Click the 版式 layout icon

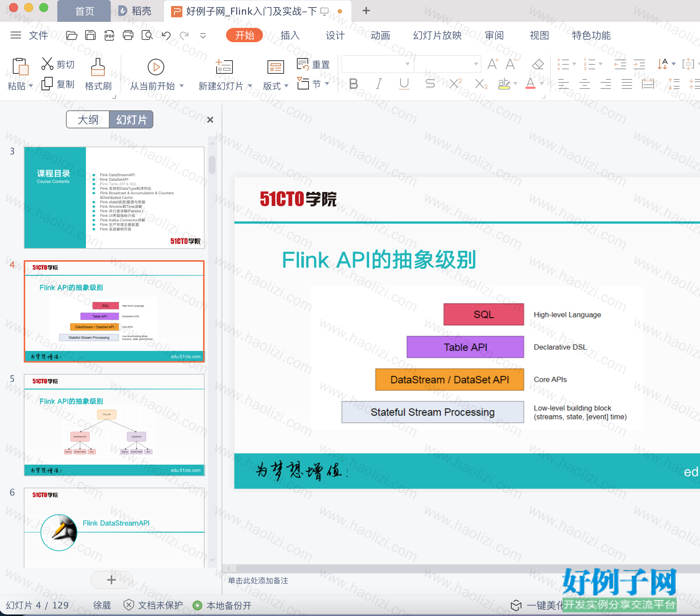276,67
